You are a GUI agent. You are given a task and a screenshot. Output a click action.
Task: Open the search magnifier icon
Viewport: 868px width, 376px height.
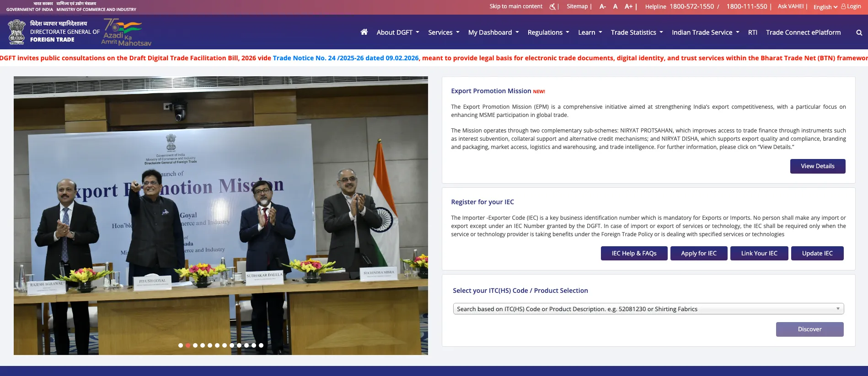click(859, 32)
